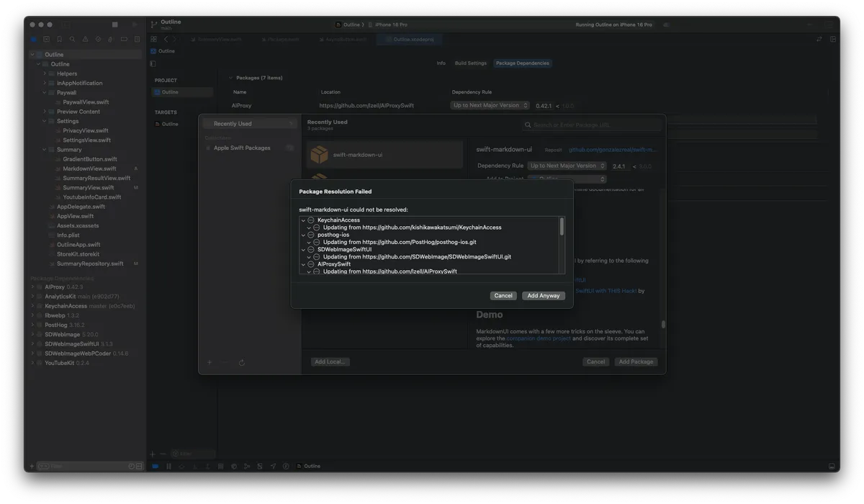Click the Add Anyway button
The image size is (864, 504).
pos(543,296)
